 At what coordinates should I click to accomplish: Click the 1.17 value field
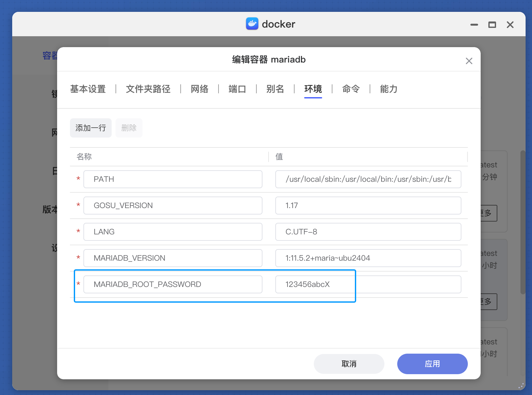pyautogui.click(x=368, y=206)
